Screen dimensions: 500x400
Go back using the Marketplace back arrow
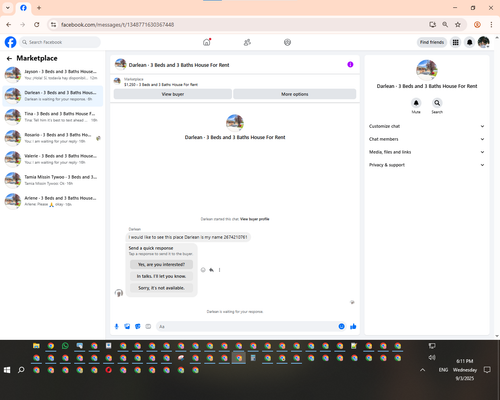(x=9, y=59)
